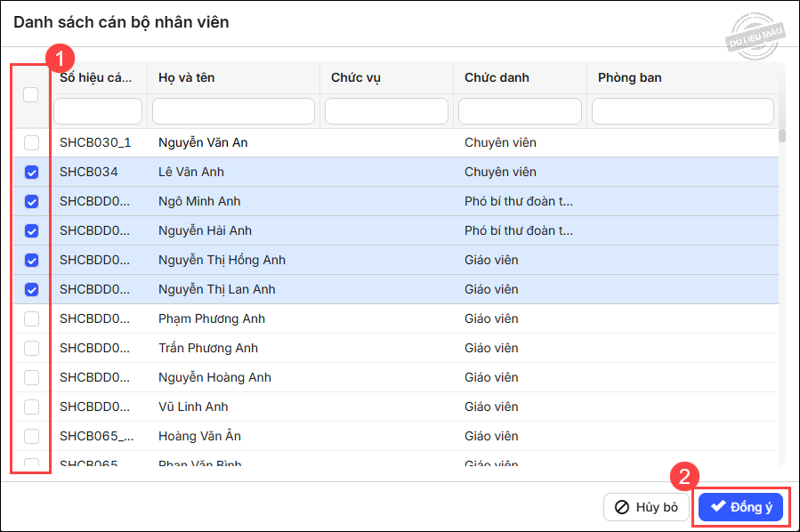Deselect Nguyễn Hải Anh checkbox
This screenshot has width=800, height=532.
pyautogui.click(x=31, y=230)
